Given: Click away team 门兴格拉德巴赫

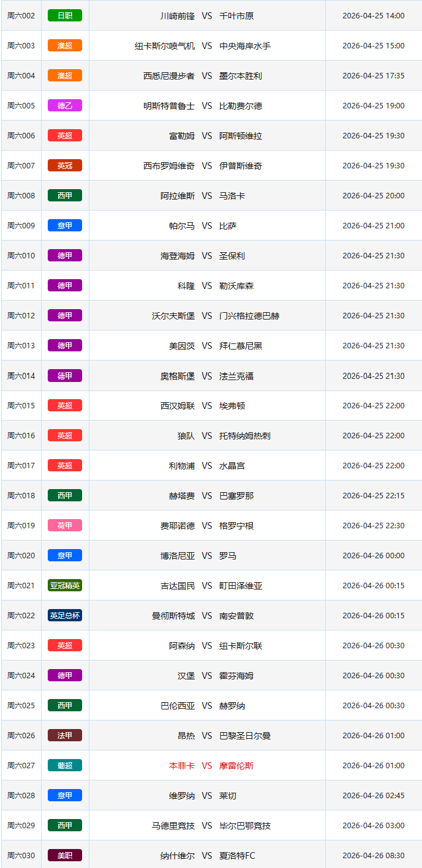Looking at the screenshot, I should [x=249, y=316].
